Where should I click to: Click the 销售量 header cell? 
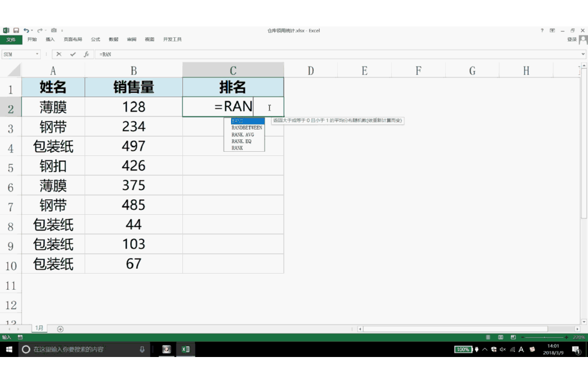133,87
